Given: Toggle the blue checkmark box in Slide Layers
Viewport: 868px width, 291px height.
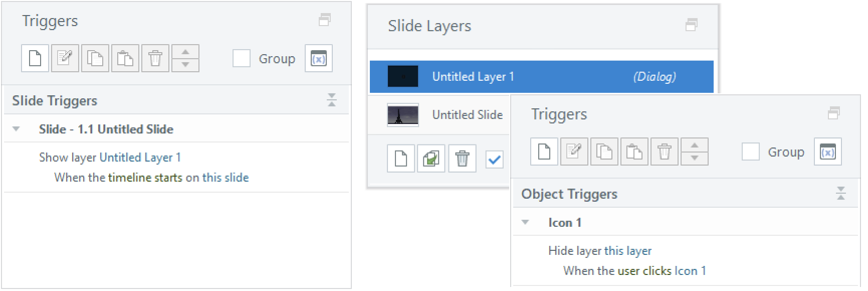Looking at the screenshot, I should pyautogui.click(x=495, y=160).
